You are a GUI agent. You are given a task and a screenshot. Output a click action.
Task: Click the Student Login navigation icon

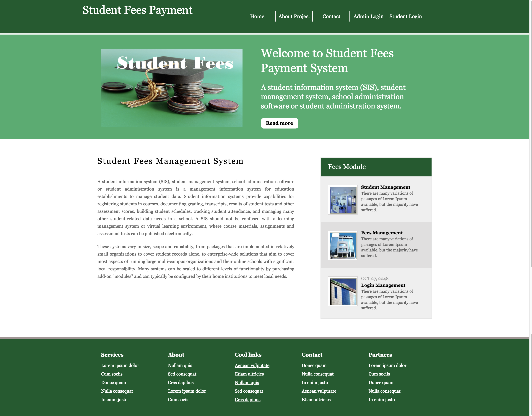[x=405, y=16]
